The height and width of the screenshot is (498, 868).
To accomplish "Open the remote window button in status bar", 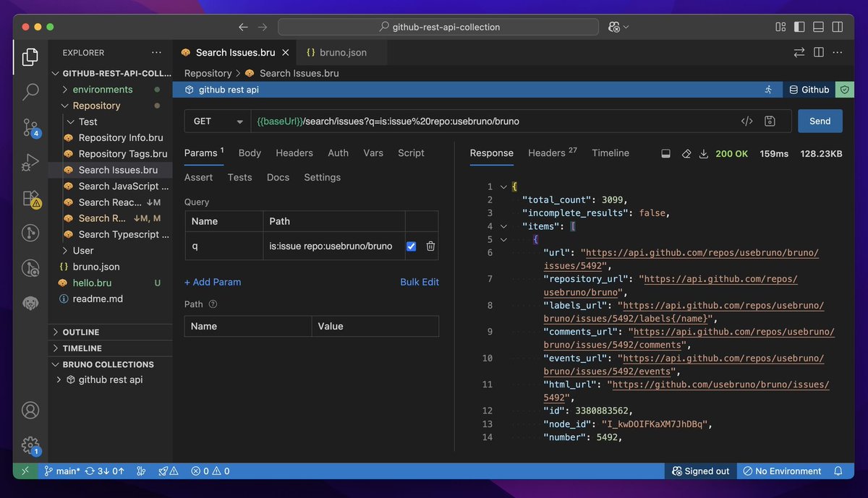I will pyautogui.click(x=25, y=471).
